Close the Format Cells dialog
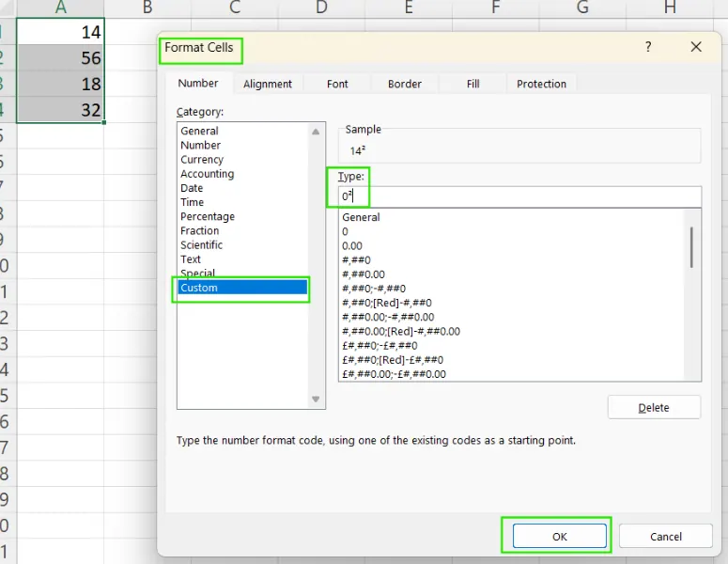This screenshot has height=564, width=728. coord(696,47)
